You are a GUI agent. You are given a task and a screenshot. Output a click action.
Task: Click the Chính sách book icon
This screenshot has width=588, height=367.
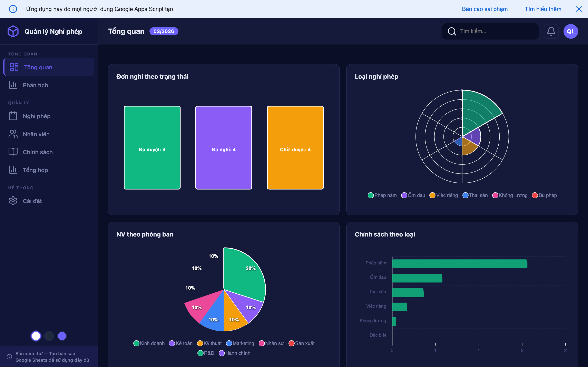coord(13,152)
